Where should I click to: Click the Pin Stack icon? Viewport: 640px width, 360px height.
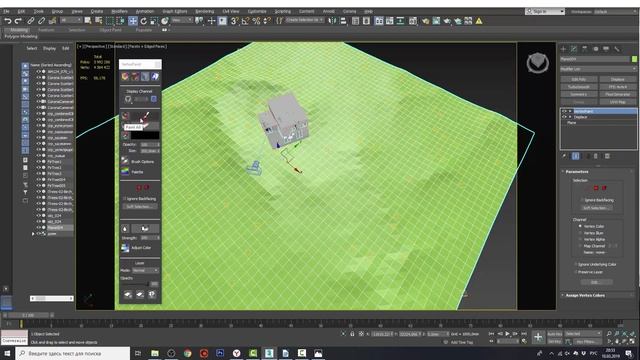564,156
